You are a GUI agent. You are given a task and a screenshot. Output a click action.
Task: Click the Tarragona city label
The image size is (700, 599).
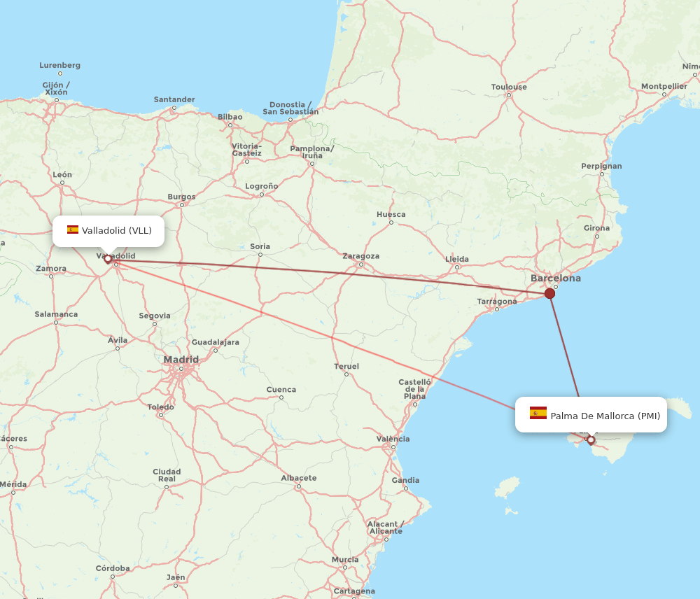(497, 302)
